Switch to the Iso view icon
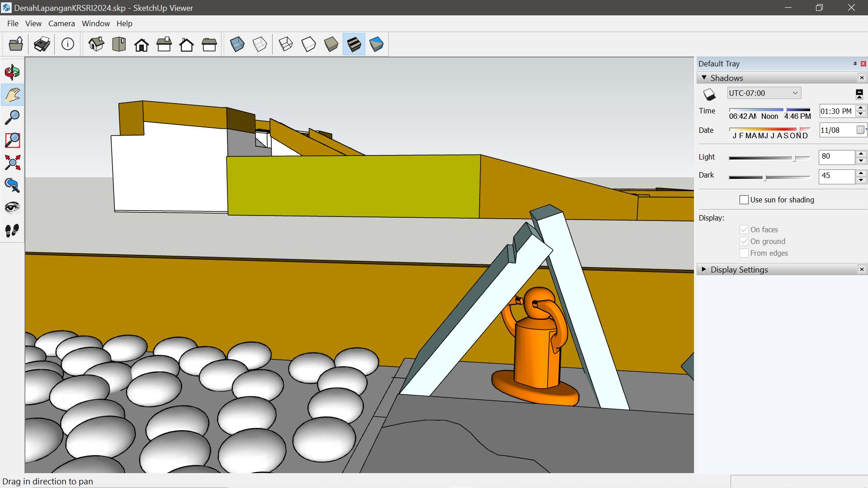Screen dimensions: 868x488 (x=96, y=44)
